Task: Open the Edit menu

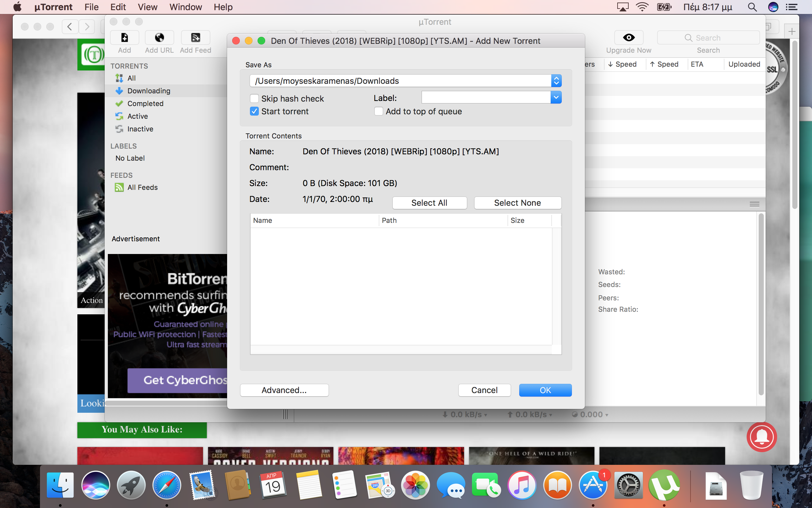Action: [x=118, y=7]
